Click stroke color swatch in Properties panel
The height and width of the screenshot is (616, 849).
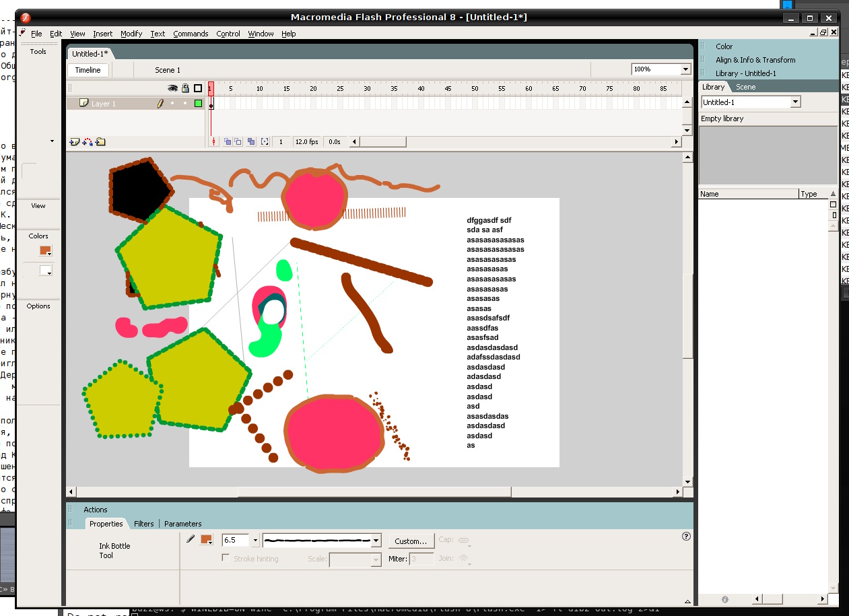[206, 540]
